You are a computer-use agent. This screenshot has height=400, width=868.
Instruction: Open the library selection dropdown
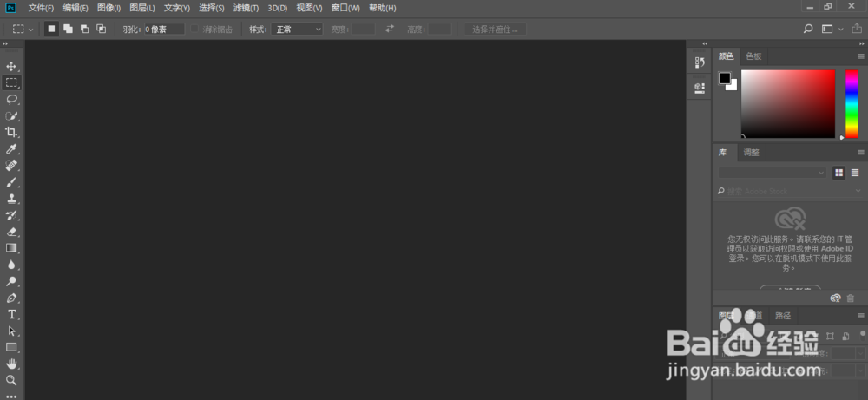[x=773, y=173]
